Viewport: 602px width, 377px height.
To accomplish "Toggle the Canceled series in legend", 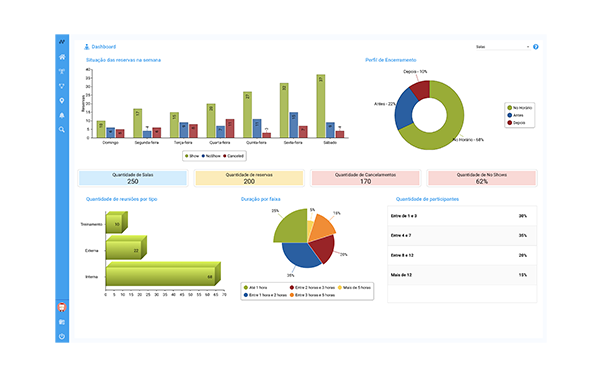I will [233, 156].
